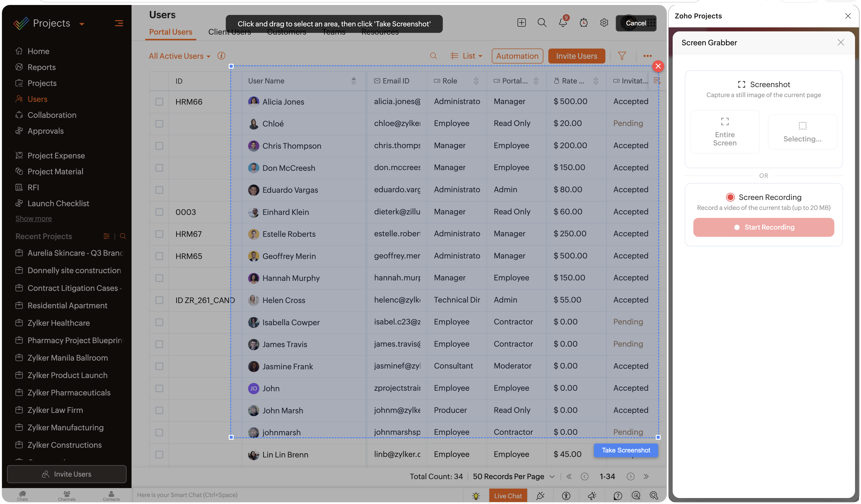Click the quick add plus icon
The height and width of the screenshot is (504, 861).
tap(521, 23)
